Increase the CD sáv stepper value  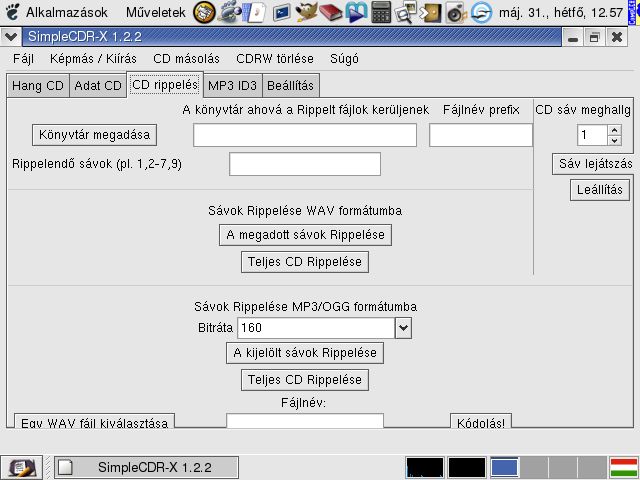pos(599,130)
